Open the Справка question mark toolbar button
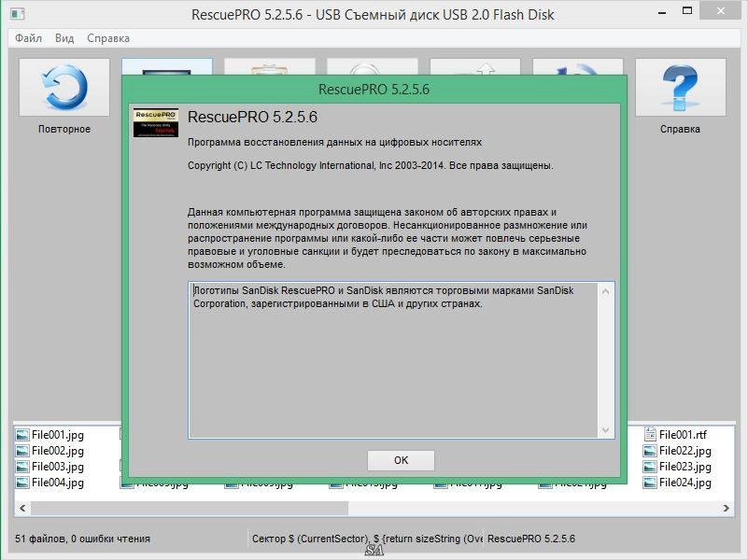 click(x=680, y=87)
